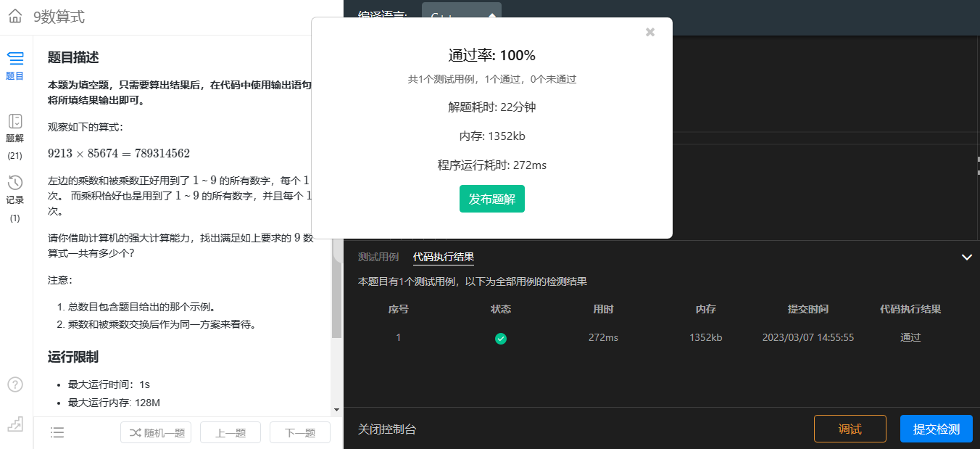Open the problem list menu icon

(x=57, y=433)
